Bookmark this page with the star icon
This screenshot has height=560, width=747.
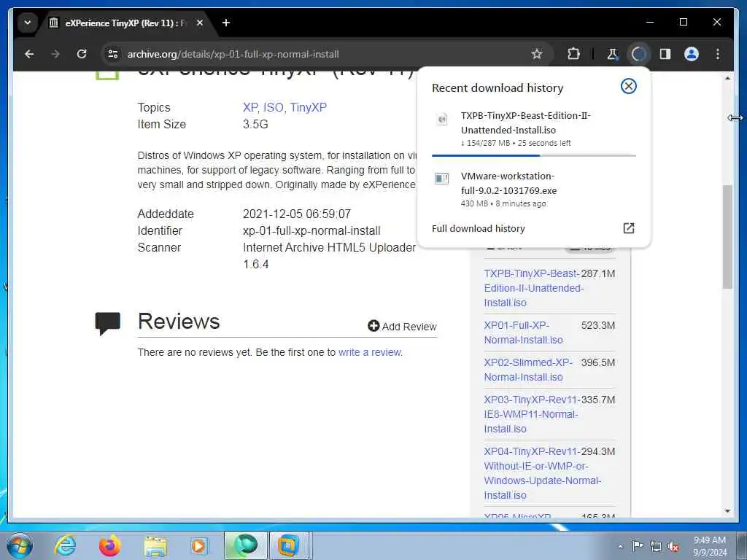pos(537,54)
